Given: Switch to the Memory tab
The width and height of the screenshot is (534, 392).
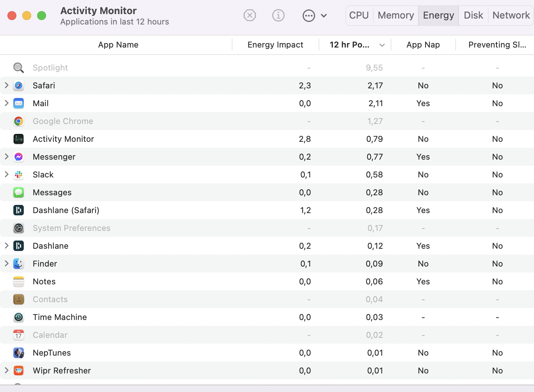Looking at the screenshot, I should click(x=395, y=16).
